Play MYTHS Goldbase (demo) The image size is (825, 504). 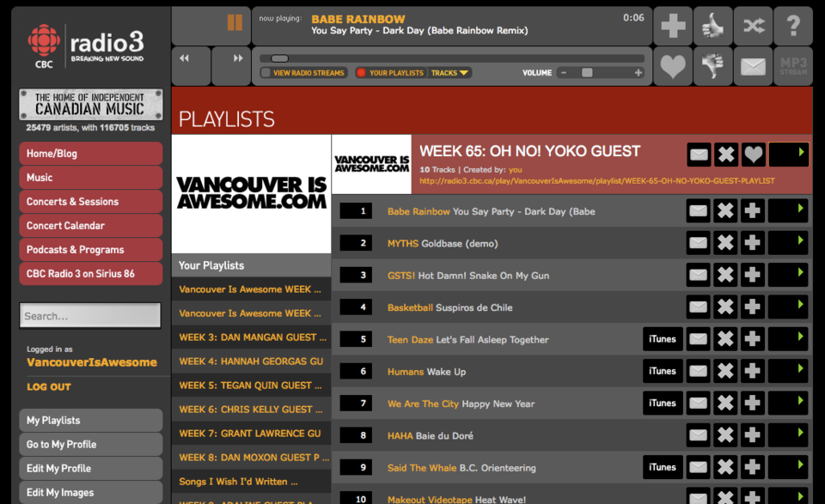point(788,243)
